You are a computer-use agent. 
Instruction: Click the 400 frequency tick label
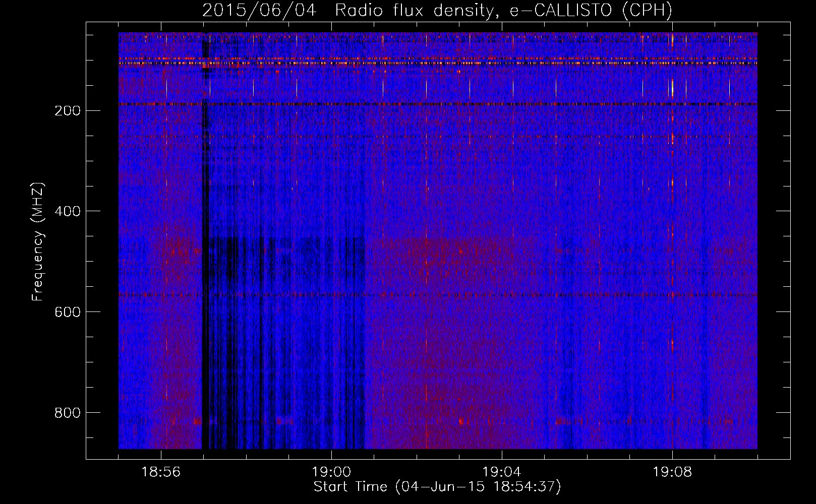pyautogui.click(x=67, y=211)
